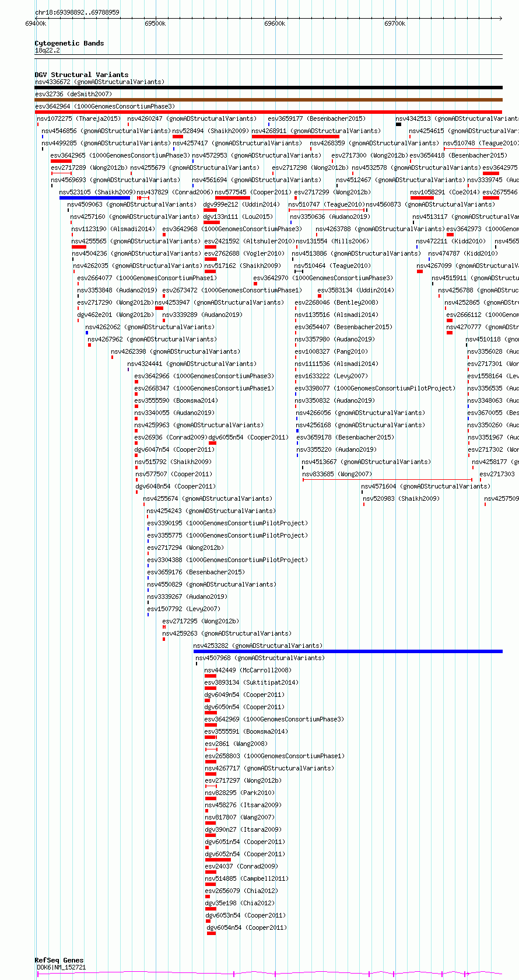This screenshot has width=519, height=980.
Task: Select dgv6054n54 (Cooper2011) label
Action: (x=247, y=927)
